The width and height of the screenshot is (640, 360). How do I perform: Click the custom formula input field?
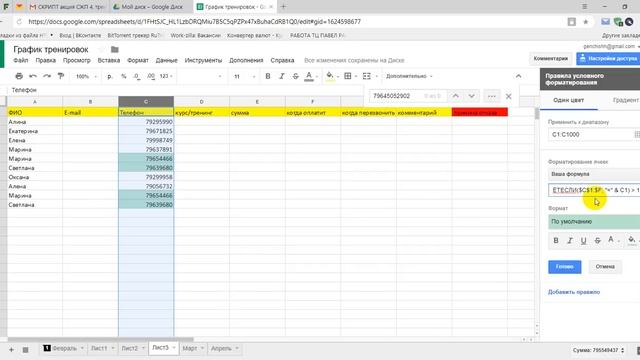pos(594,190)
